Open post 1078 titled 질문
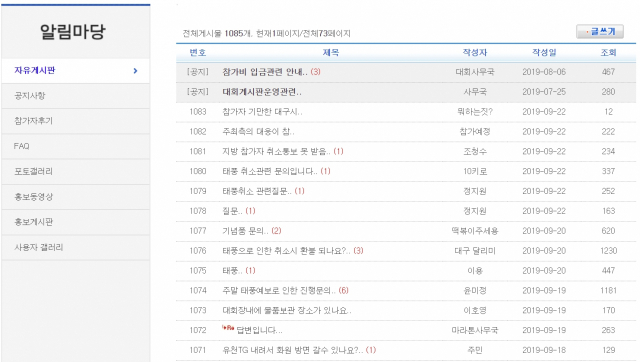The image size is (640, 362). click(232, 211)
